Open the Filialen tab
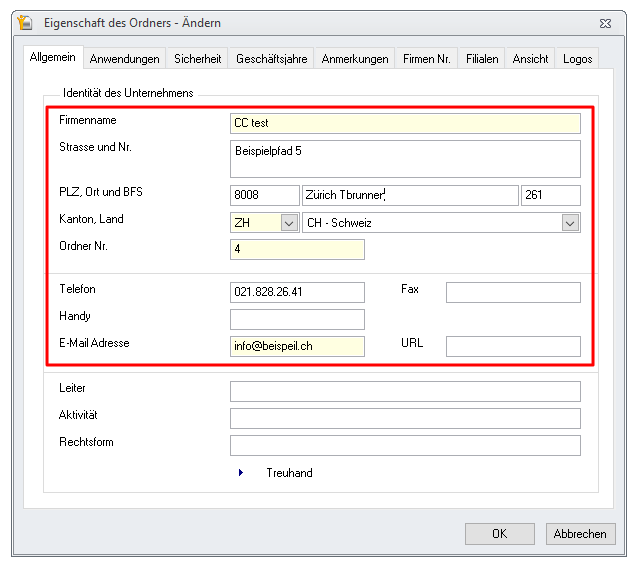 (x=482, y=59)
